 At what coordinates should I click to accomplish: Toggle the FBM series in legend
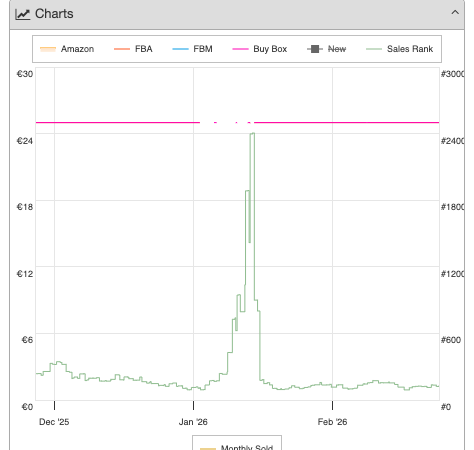[x=192, y=49]
